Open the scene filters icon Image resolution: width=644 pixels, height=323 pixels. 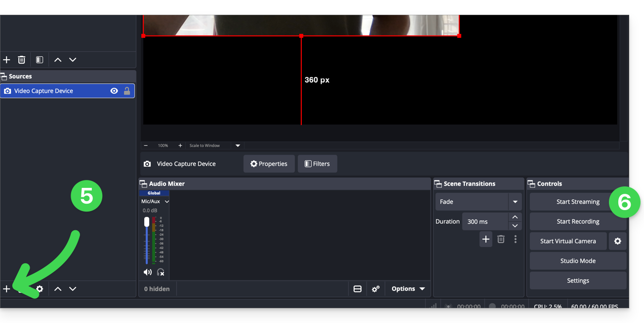pyautogui.click(x=40, y=60)
